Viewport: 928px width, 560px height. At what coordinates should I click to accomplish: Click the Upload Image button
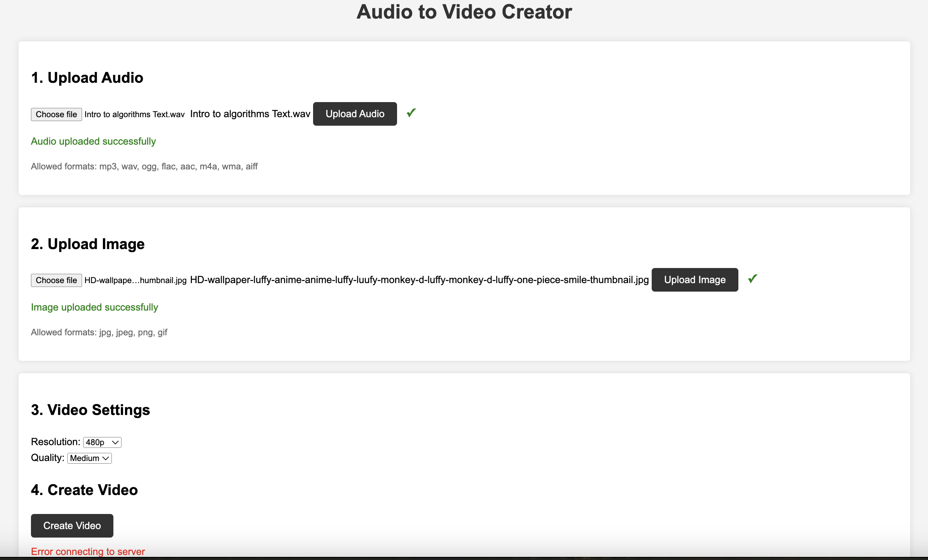click(695, 280)
